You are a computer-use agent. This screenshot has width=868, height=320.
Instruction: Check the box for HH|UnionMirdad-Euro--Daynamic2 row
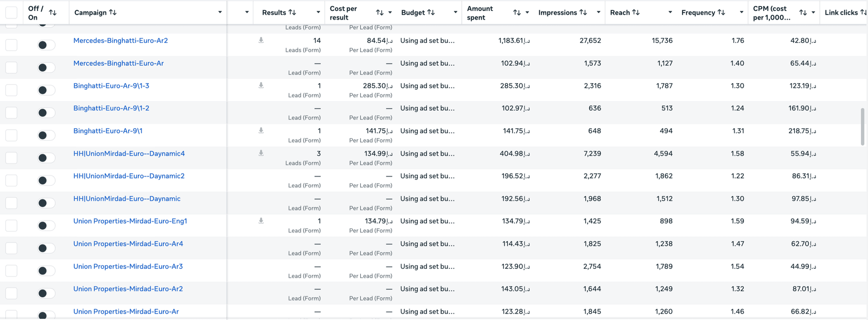[11, 180]
